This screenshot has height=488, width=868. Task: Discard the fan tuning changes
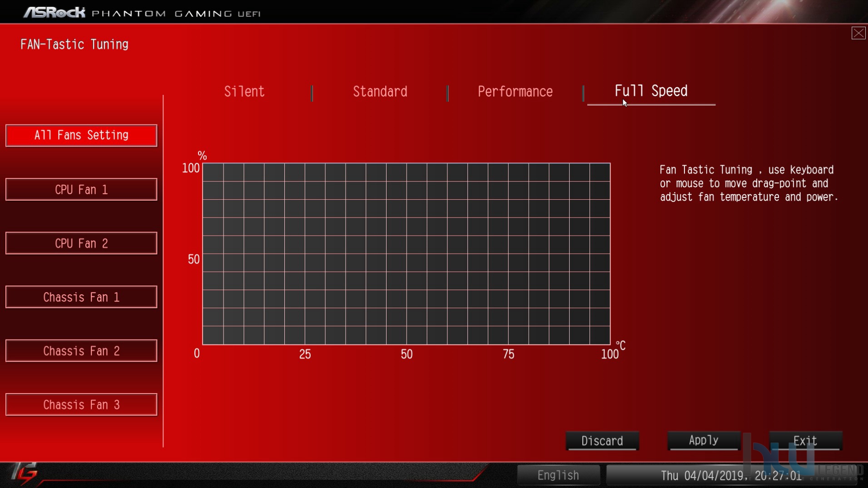click(x=602, y=441)
